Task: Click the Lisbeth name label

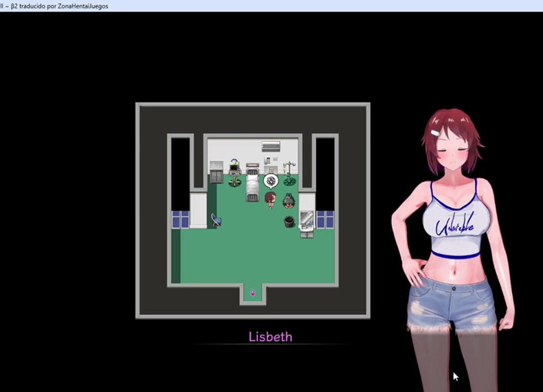Action: [271, 337]
